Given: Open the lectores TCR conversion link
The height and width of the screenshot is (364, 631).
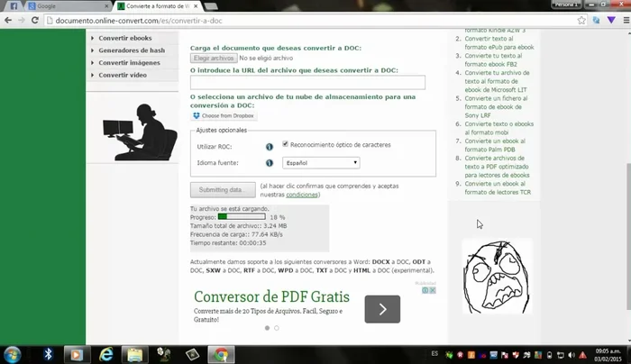Looking at the screenshot, I should click(x=498, y=187).
